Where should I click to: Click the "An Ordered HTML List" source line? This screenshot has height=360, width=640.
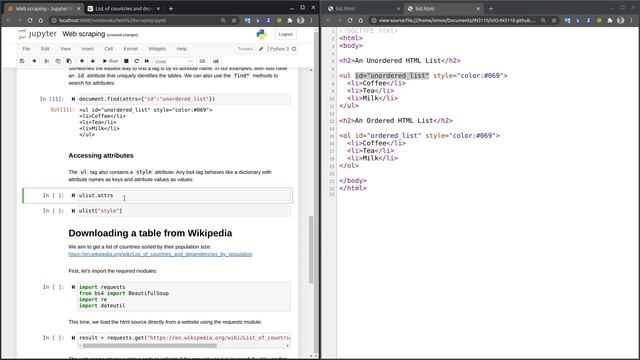(x=396, y=120)
